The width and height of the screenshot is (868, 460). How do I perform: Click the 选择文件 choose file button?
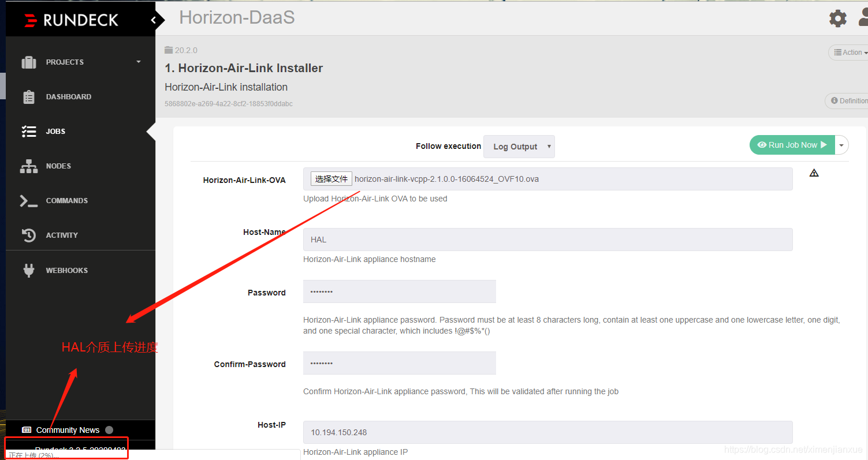point(331,179)
